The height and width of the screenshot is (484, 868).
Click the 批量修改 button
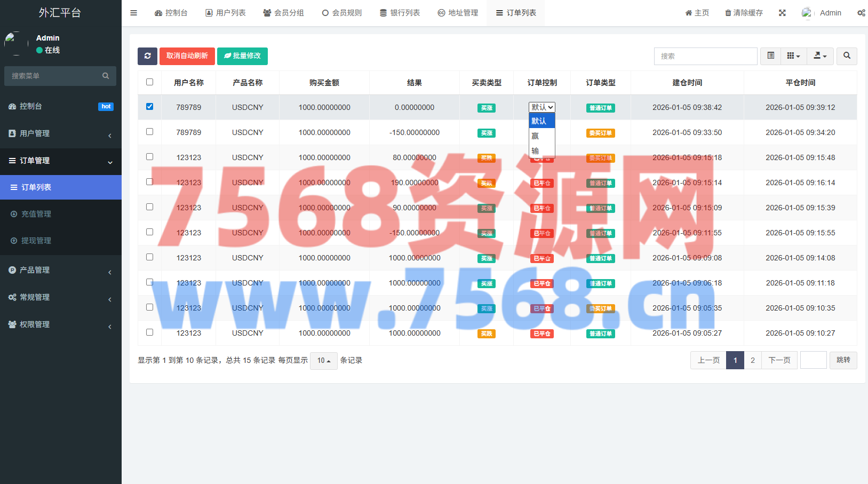[242, 56]
